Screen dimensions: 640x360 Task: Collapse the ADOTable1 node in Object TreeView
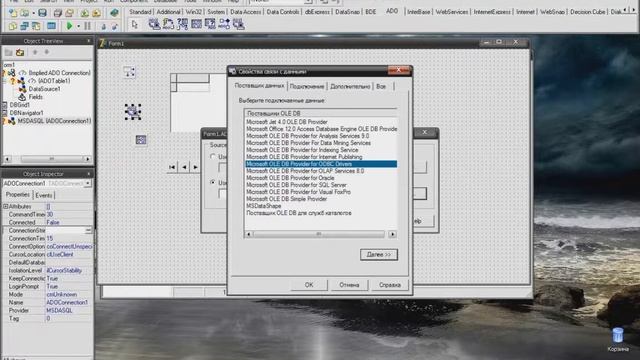pos(5,81)
